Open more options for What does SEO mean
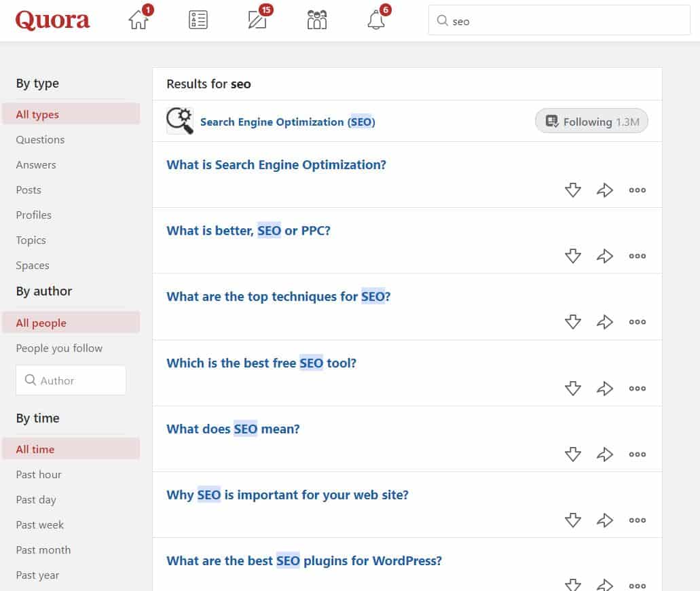The width and height of the screenshot is (700, 591). coord(637,454)
